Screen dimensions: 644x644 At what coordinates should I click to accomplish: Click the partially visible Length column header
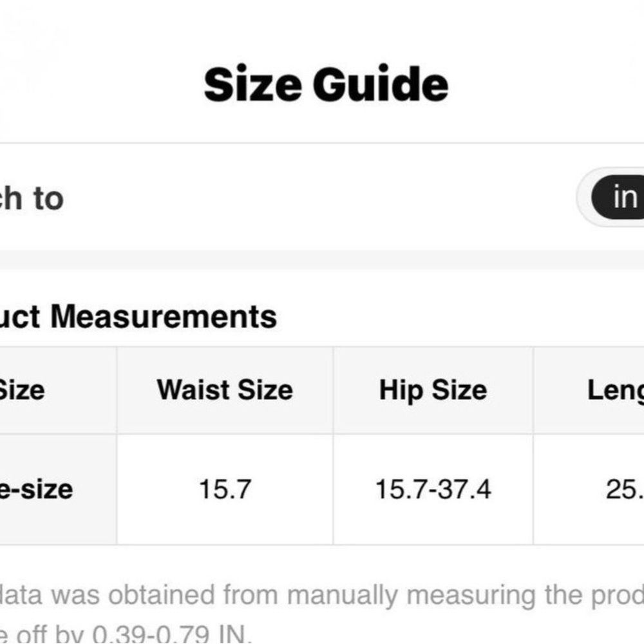615,390
